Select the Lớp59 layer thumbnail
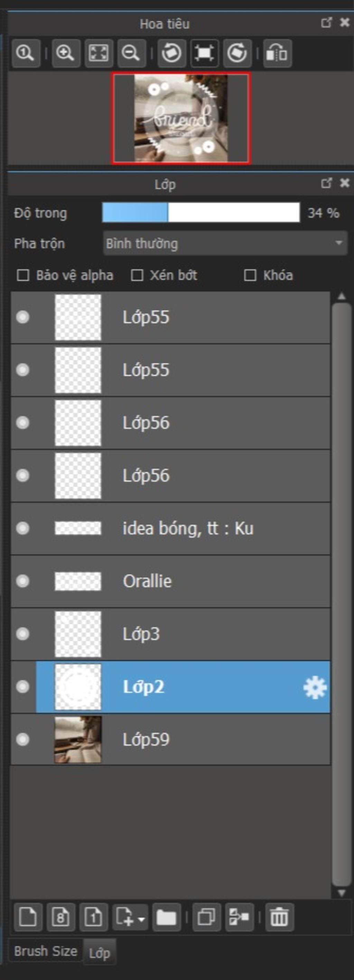This screenshot has height=980, width=354. click(x=78, y=739)
